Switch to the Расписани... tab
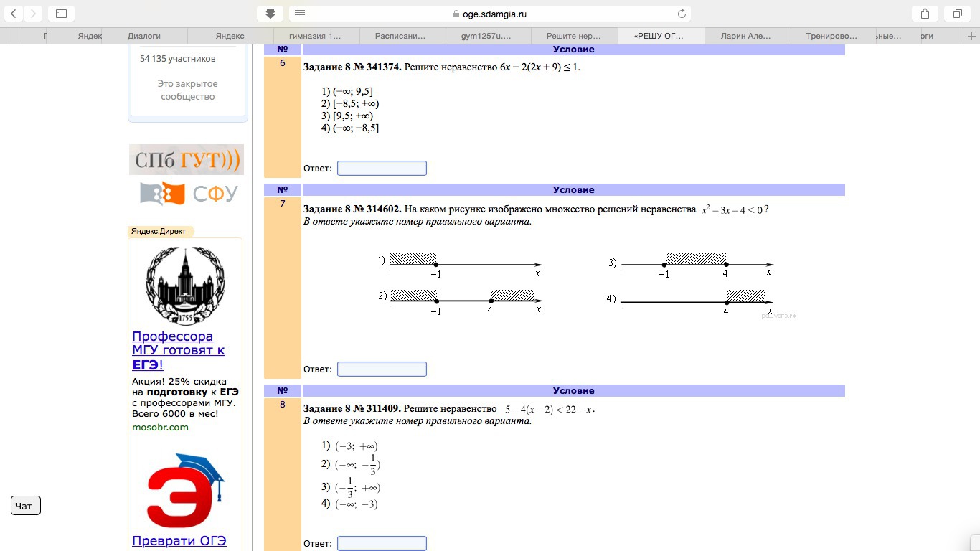Viewport: 980px width, 551px height. pos(402,36)
